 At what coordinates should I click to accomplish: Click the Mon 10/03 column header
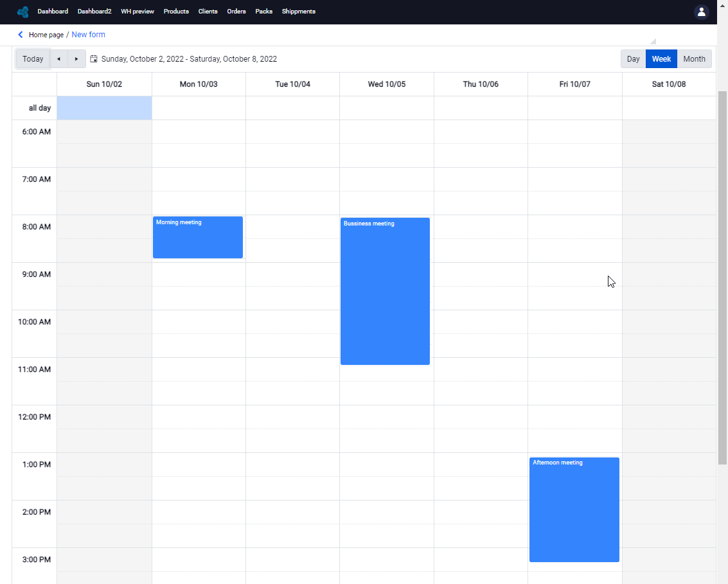point(199,85)
